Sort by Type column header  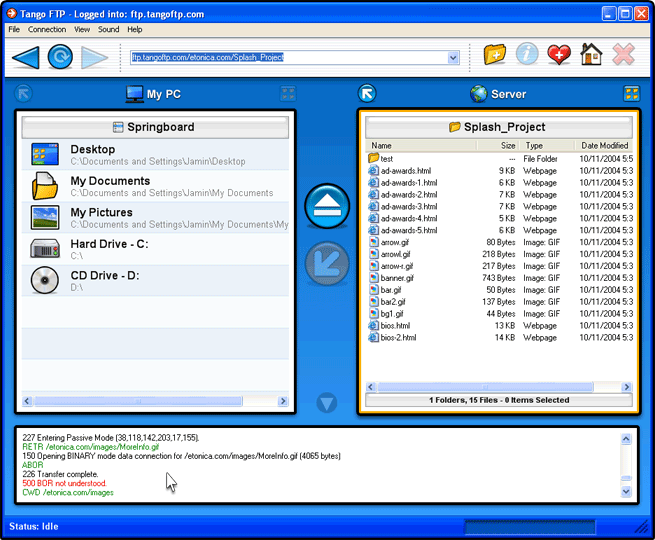pyautogui.click(x=547, y=145)
